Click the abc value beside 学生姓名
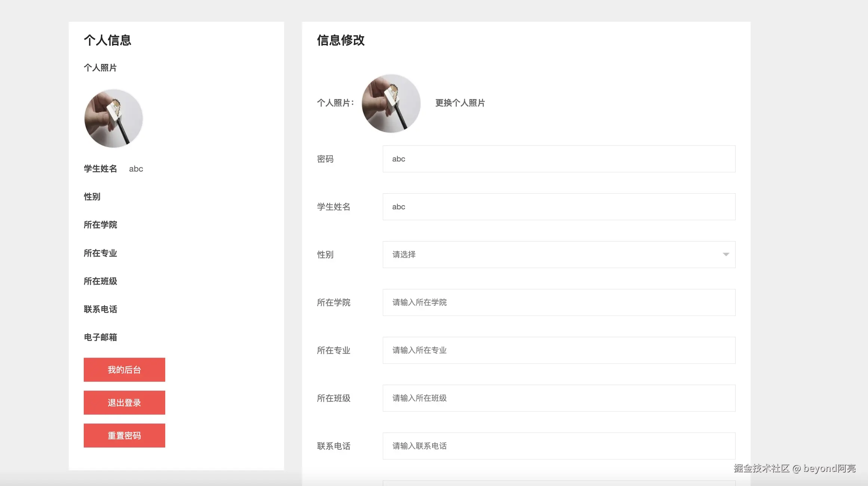This screenshot has width=868, height=486. (x=136, y=169)
